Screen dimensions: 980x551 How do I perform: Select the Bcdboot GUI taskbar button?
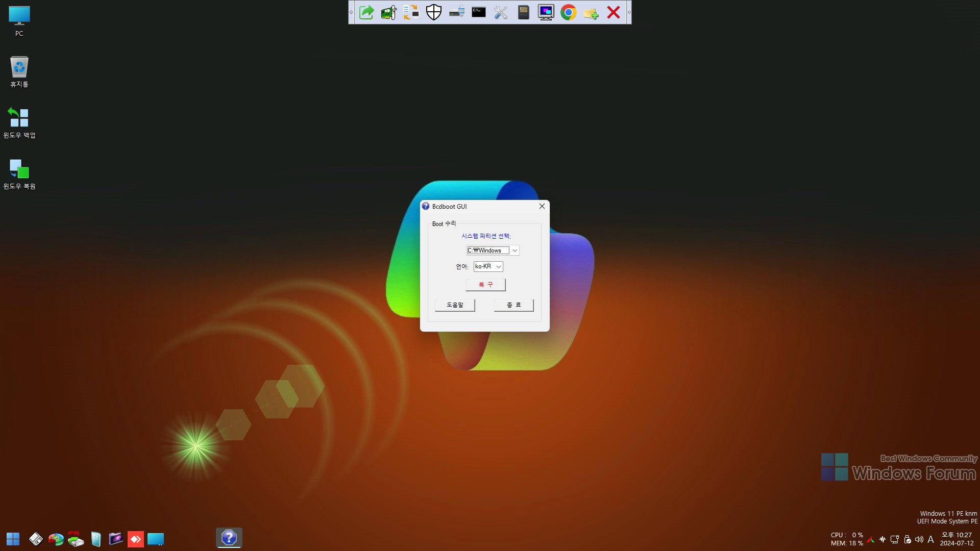(x=229, y=538)
